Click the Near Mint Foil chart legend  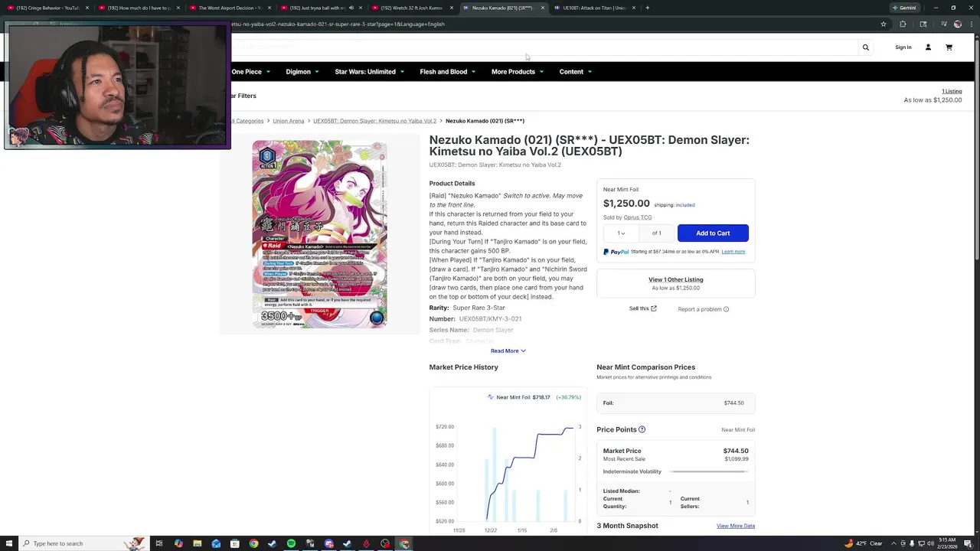pyautogui.click(x=534, y=397)
